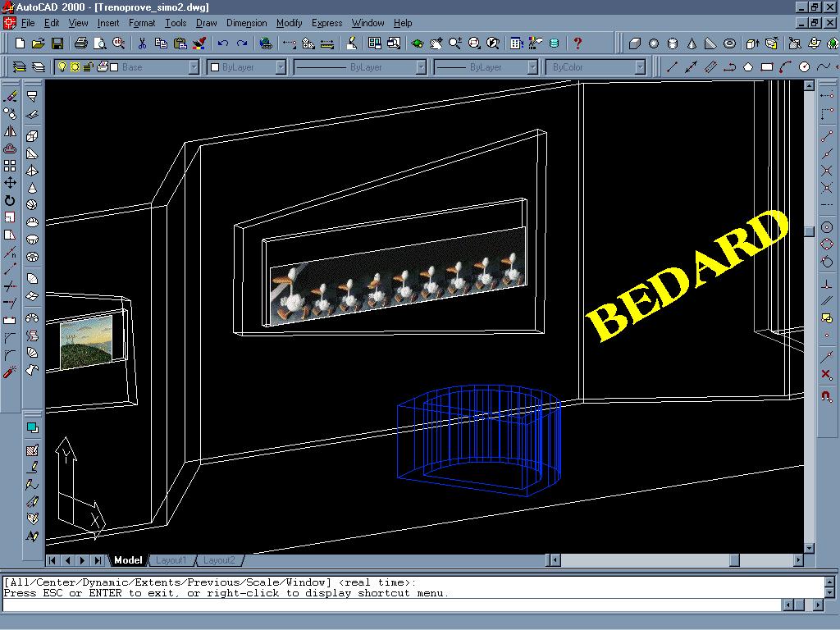Screen dimensions: 840x630
Task: Choose the Cone solid tool
Action: 692,43
